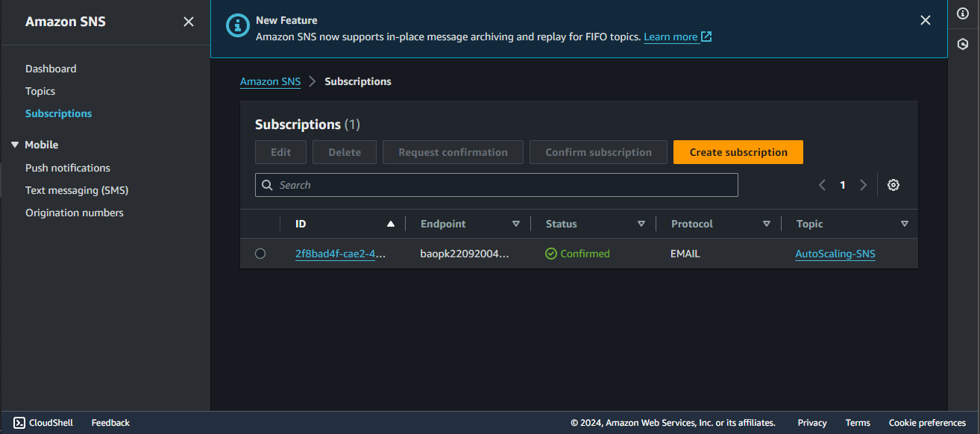Go to next page arrow
The image size is (980, 434).
[864, 185]
